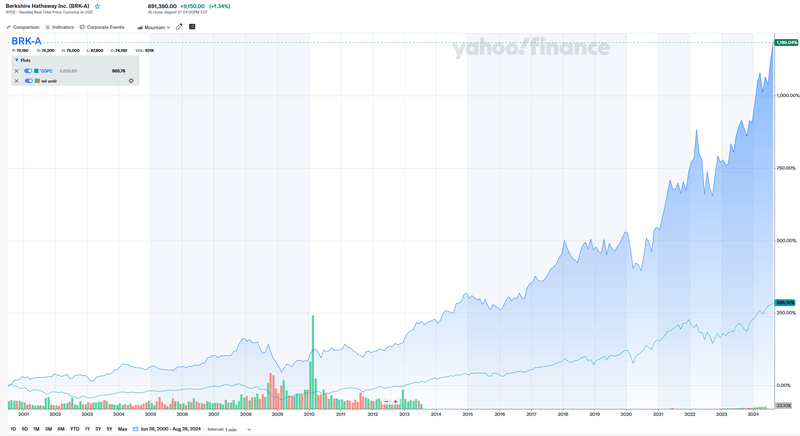The width and height of the screenshot is (800, 436).
Task: Toggle visibility of the ^GSPC plot
Action: (x=29, y=71)
